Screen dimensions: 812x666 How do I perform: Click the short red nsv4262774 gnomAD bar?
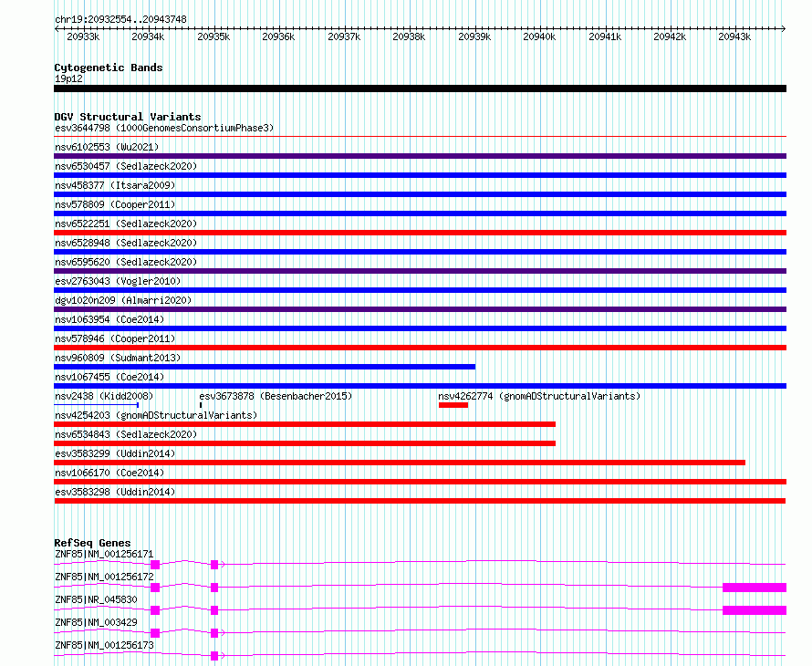pos(453,405)
